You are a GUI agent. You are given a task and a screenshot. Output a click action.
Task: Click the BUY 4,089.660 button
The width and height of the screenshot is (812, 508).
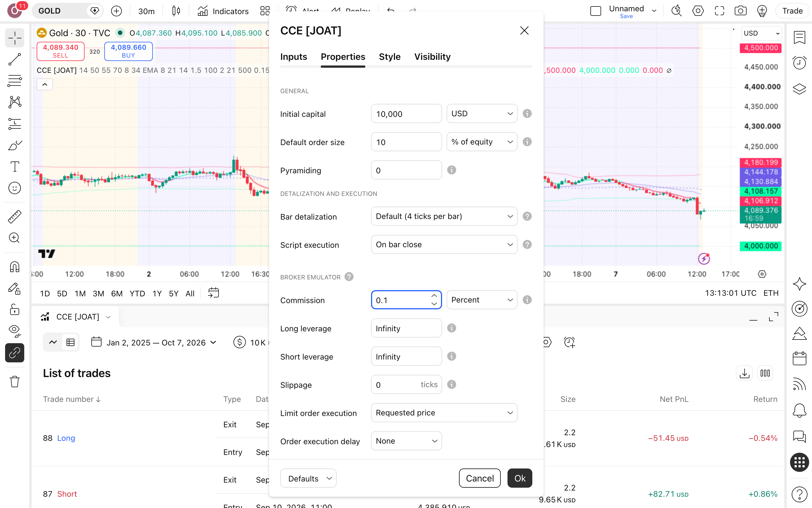129,51
